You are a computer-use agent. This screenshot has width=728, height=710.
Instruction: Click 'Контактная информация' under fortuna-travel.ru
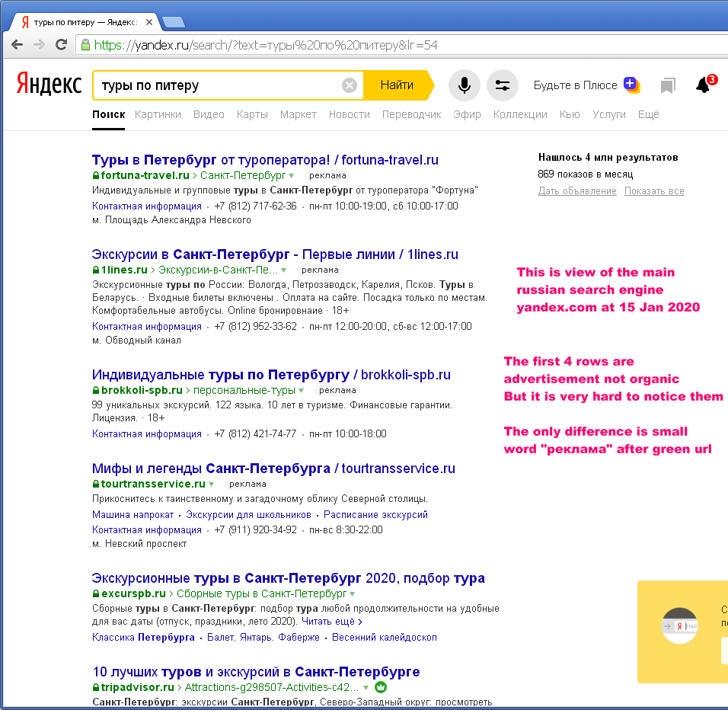coord(147,206)
